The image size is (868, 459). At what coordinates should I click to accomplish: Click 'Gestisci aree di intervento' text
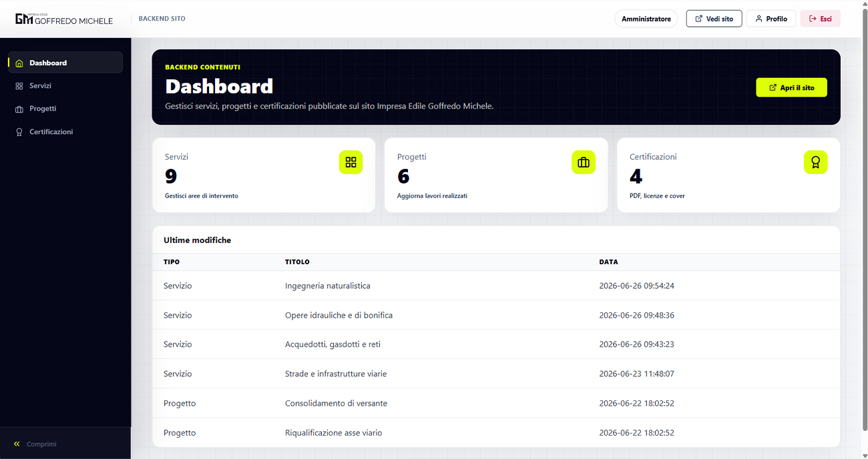202,196
